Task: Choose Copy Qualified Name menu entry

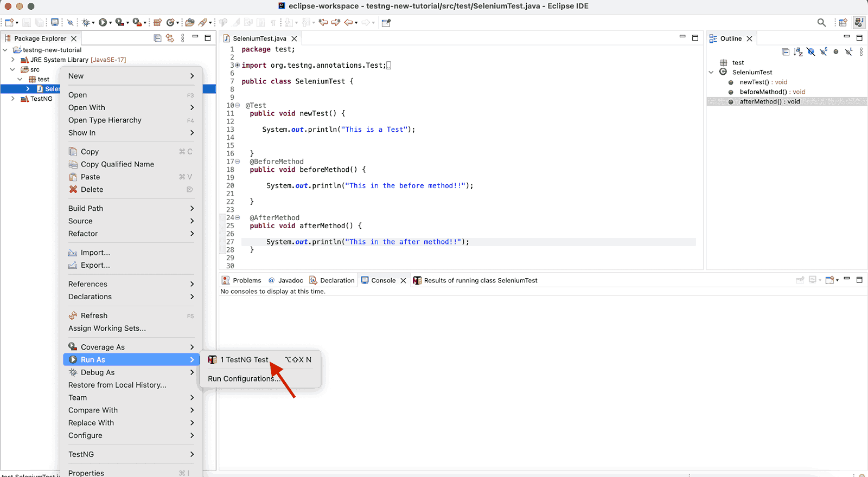Action: tap(131, 164)
